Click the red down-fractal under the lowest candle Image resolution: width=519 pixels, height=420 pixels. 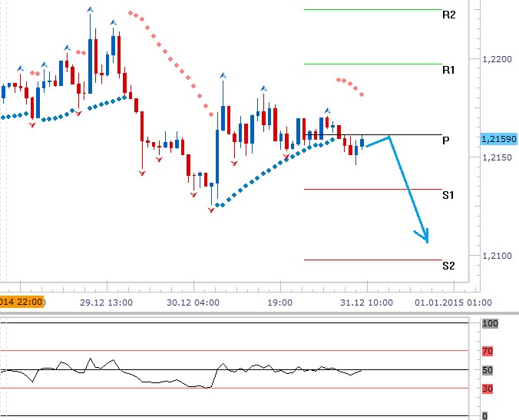(x=211, y=208)
